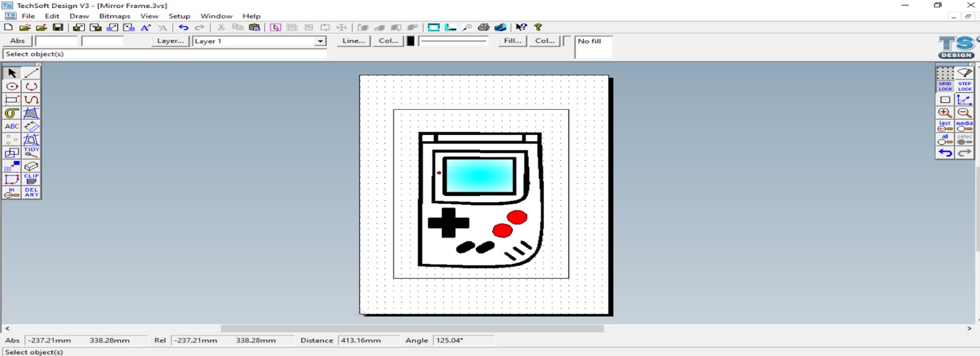Click the axes origin tool icon
The height and width of the screenshot is (356, 980).
965,99
